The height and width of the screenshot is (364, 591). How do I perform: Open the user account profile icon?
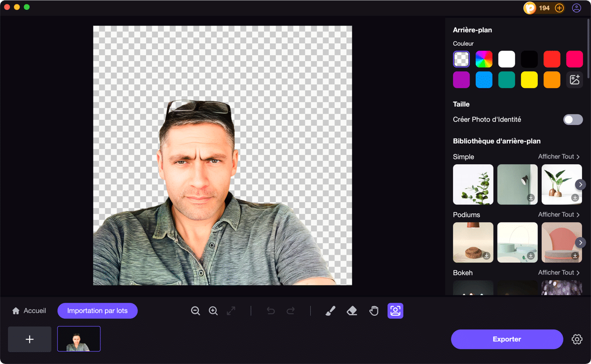click(x=576, y=8)
